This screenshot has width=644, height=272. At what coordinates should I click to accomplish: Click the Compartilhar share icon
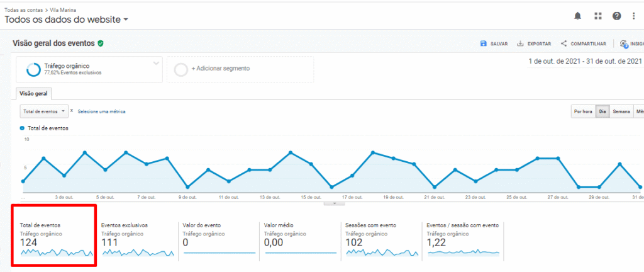564,44
